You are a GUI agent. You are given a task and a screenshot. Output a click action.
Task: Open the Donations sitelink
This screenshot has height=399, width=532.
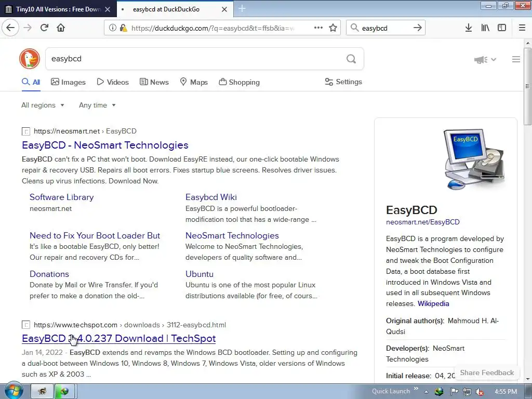[x=49, y=274]
